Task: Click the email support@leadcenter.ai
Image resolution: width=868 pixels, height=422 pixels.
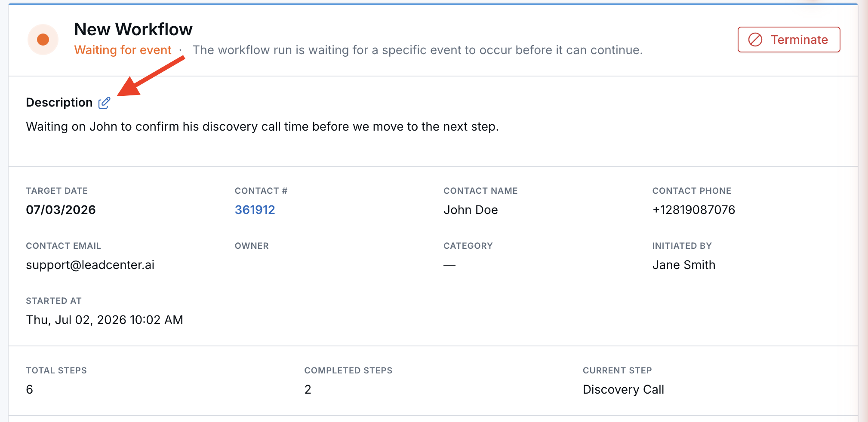Action: point(90,265)
